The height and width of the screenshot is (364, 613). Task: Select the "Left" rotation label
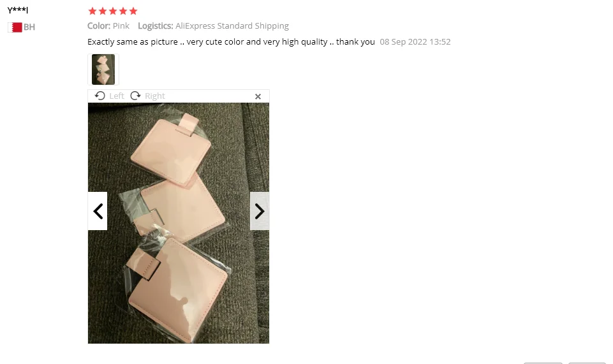[x=117, y=96]
